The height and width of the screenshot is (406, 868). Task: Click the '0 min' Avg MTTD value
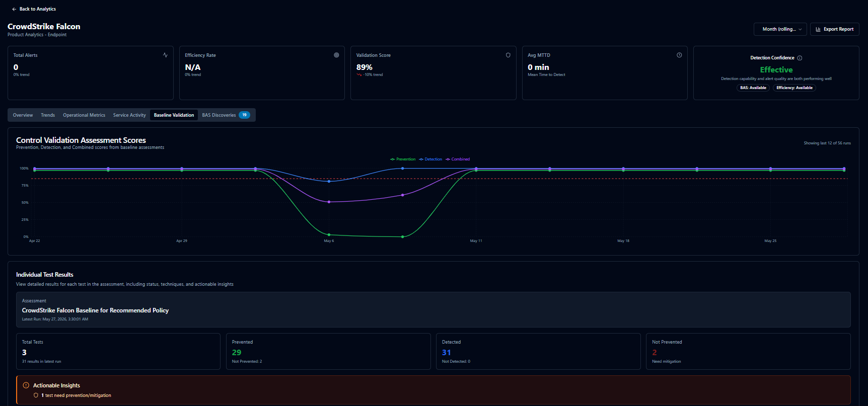pyautogui.click(x=538, y=67)
